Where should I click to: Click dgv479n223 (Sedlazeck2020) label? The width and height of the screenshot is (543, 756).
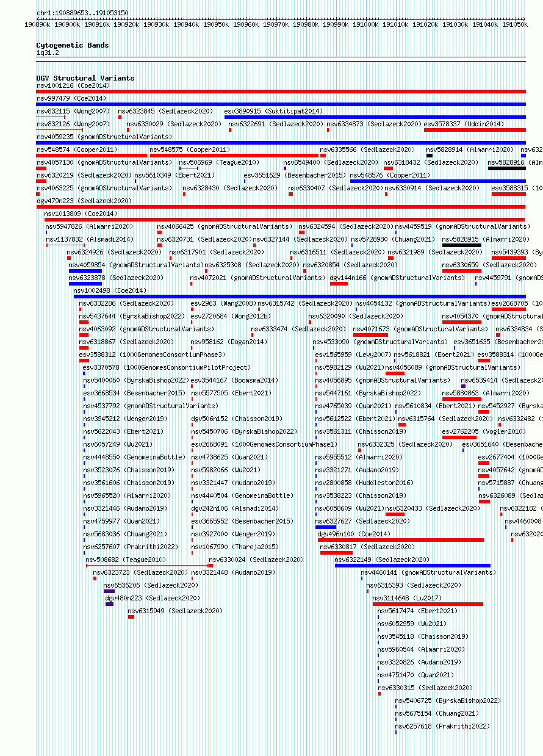pos(84,201)
